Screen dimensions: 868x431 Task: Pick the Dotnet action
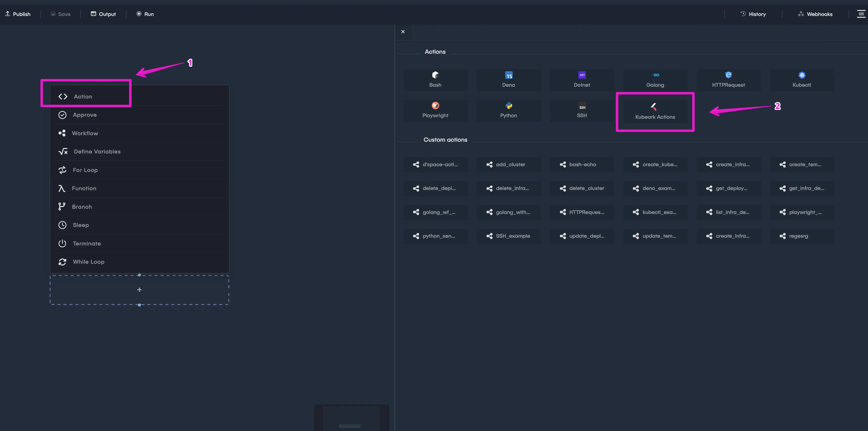[582, 80]
